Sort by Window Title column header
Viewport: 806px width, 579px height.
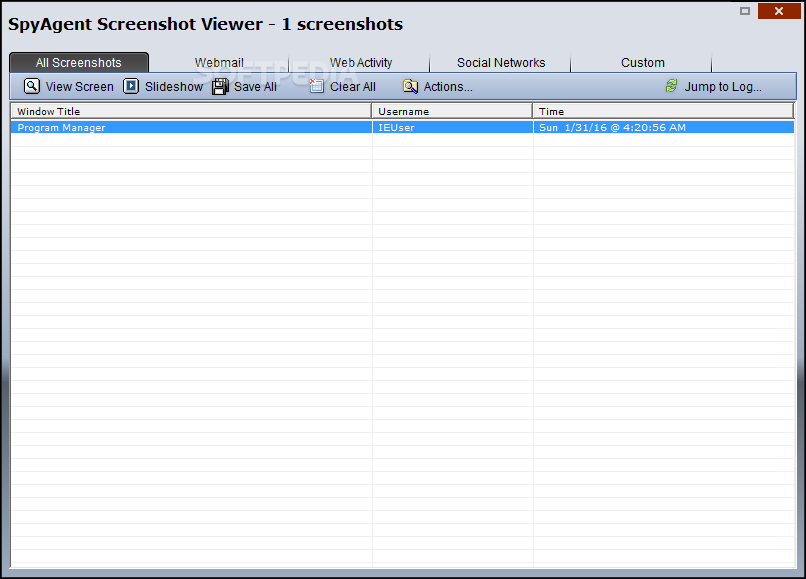point(191,111)
